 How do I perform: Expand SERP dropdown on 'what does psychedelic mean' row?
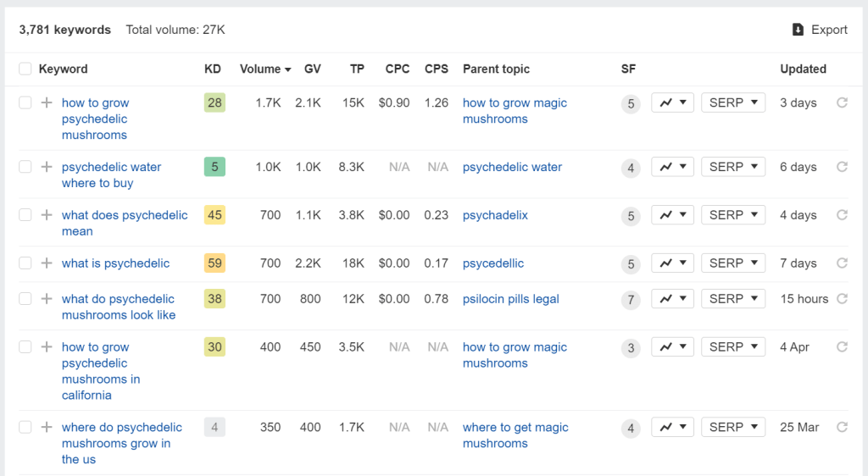tap(733, 215)
